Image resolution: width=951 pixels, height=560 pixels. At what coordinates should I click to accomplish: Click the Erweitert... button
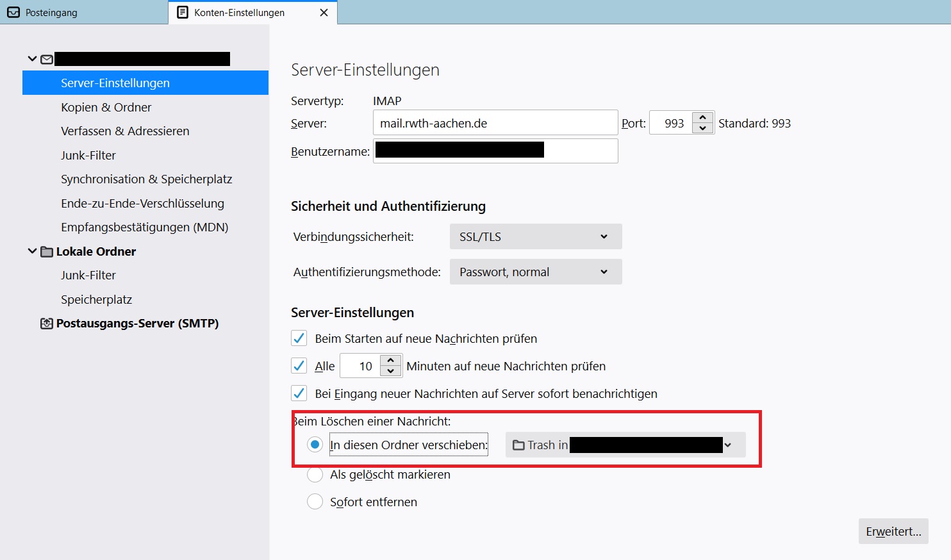893,531
